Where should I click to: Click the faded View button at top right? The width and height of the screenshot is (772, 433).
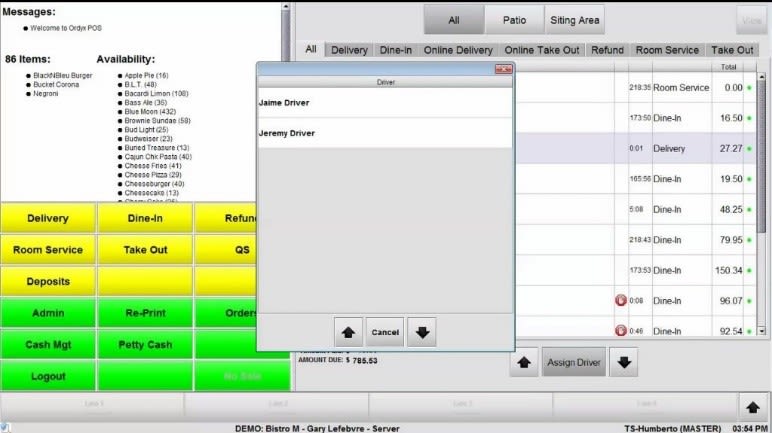point(751,20)
